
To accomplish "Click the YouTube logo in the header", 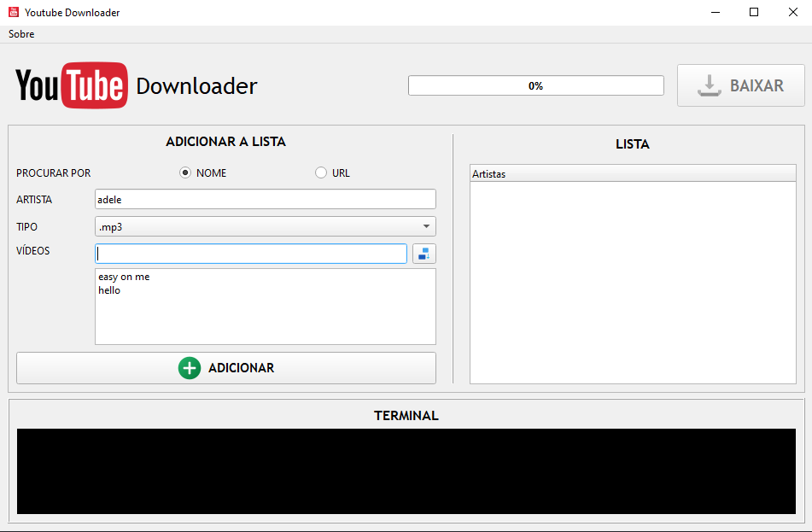I will coord(72,85).
